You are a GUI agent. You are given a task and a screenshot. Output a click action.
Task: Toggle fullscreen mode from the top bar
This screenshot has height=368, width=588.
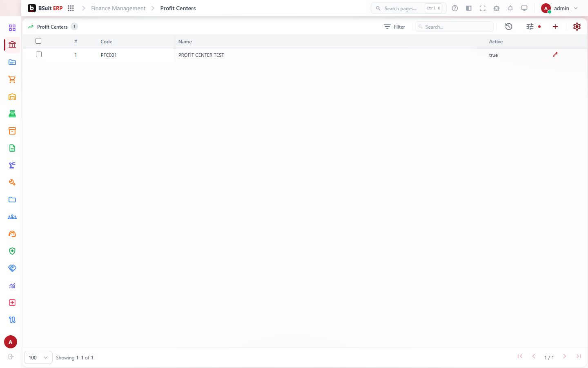[x=483, y=8]
